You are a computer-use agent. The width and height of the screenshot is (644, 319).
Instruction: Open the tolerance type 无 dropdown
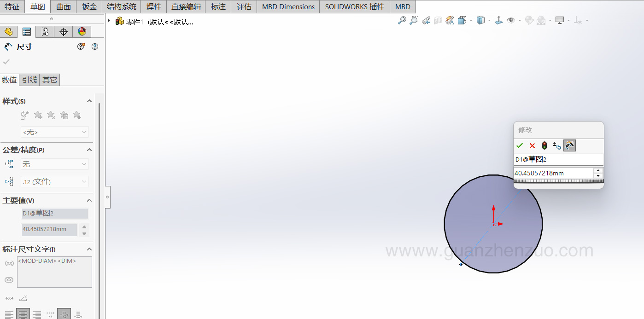click(x=55, y=164)
